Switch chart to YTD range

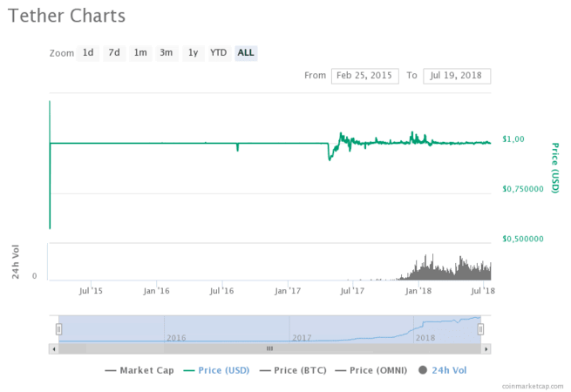218,52
